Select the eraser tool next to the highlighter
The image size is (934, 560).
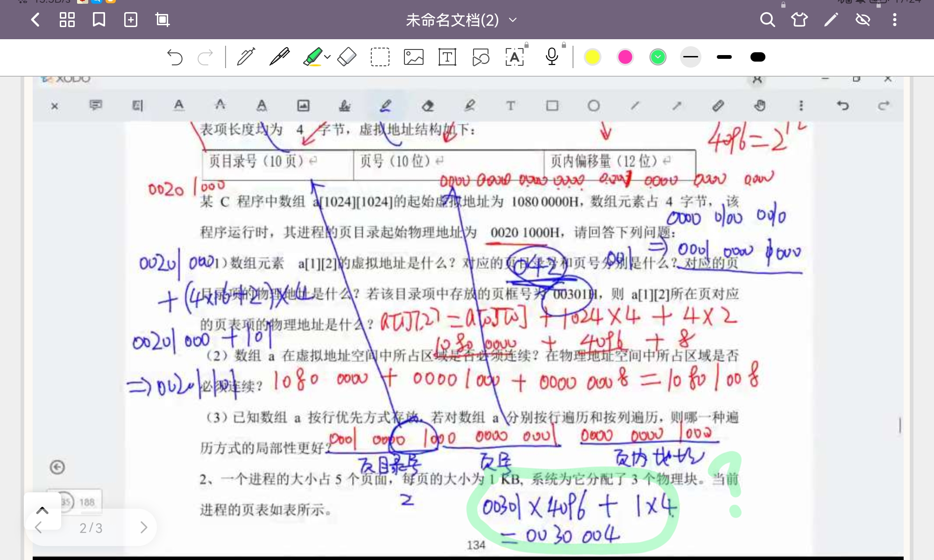347,57
